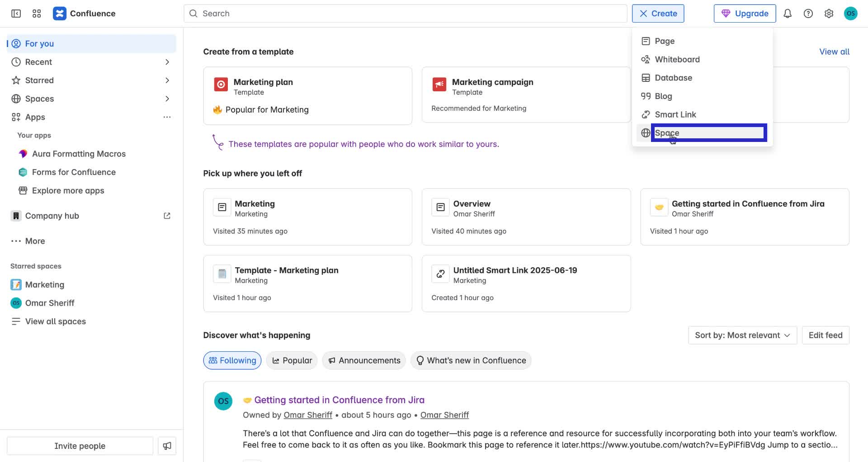Screen dimensions: 868x462
Task: Click the app switcher grid icon
Action: (37, 14)
